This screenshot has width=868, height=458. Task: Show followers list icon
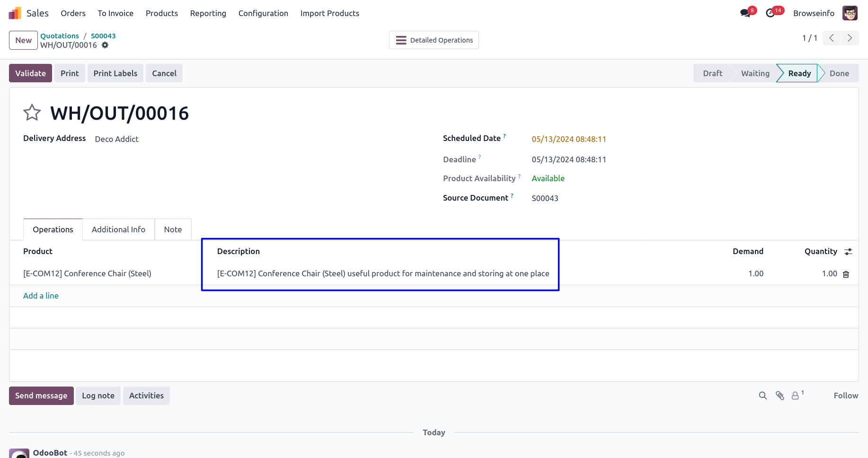point(796,396)
